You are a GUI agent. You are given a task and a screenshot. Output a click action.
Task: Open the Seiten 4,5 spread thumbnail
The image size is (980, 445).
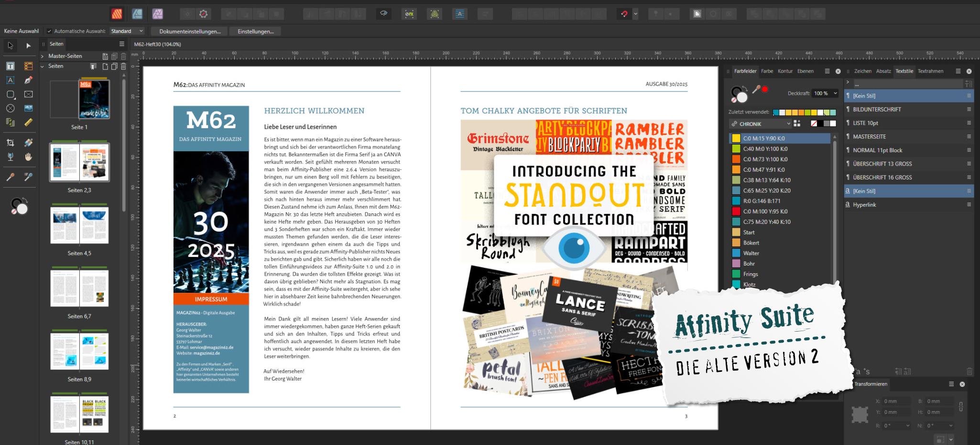coord(79,225)
